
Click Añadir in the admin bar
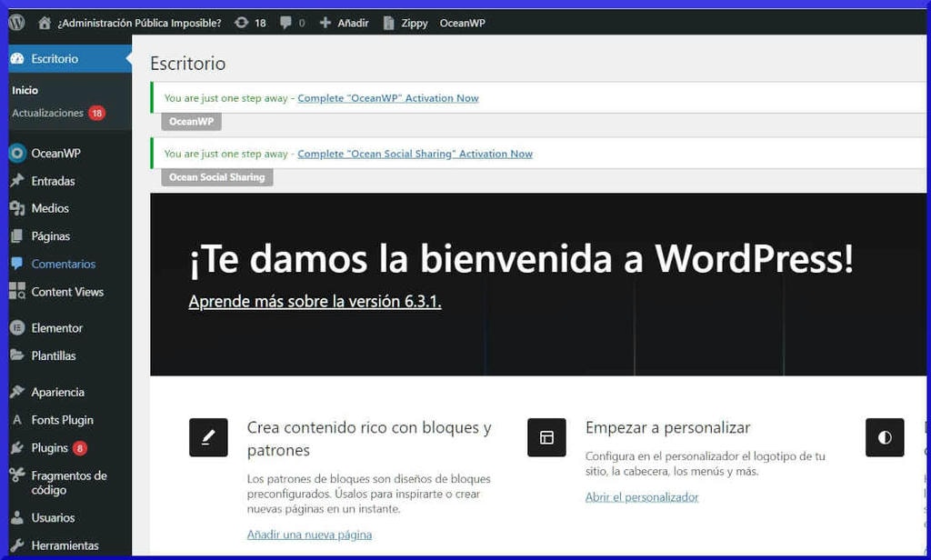354,23
